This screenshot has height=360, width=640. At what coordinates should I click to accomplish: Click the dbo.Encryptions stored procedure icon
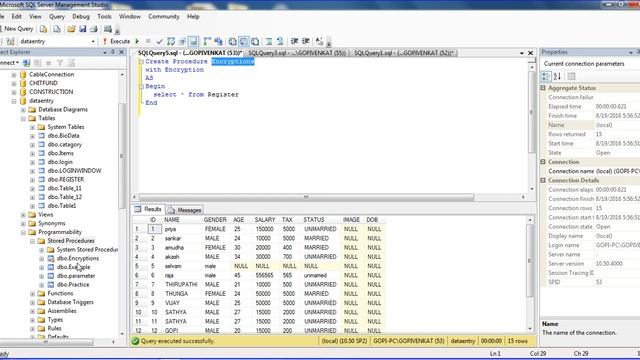51,258
